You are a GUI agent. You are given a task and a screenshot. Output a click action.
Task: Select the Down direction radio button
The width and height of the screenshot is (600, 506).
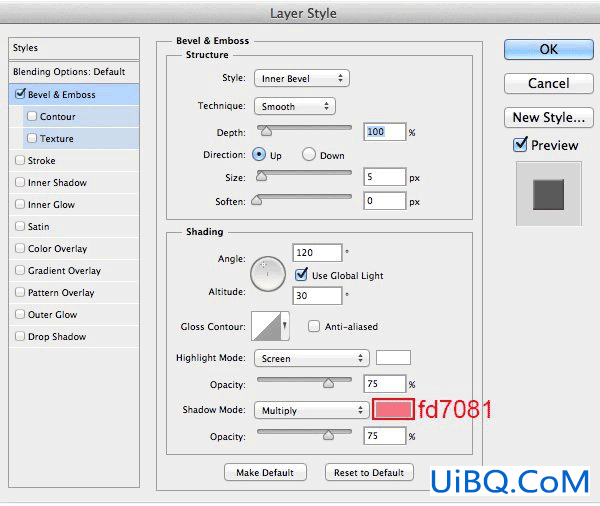(x=309, y=155)
